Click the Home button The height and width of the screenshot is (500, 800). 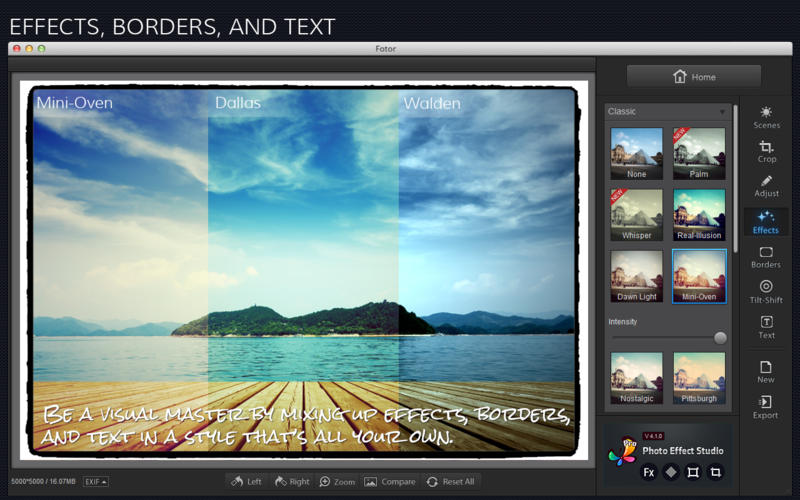(694, 77)
